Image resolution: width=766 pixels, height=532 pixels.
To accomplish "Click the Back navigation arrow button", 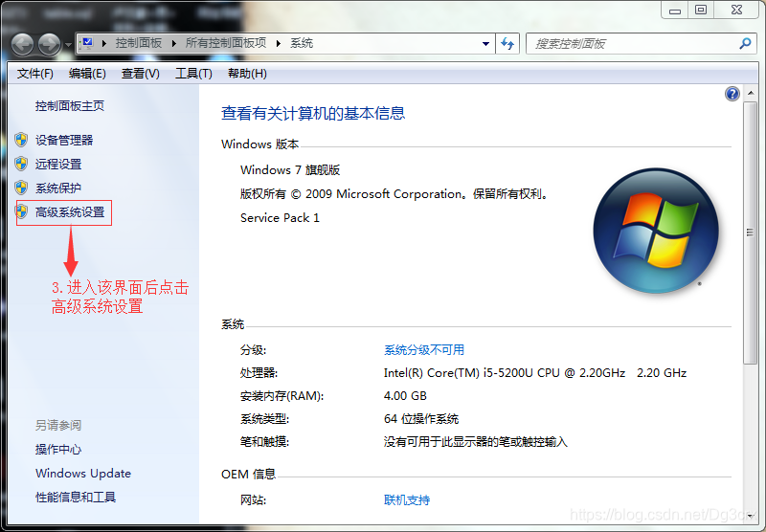I will 22,44.
